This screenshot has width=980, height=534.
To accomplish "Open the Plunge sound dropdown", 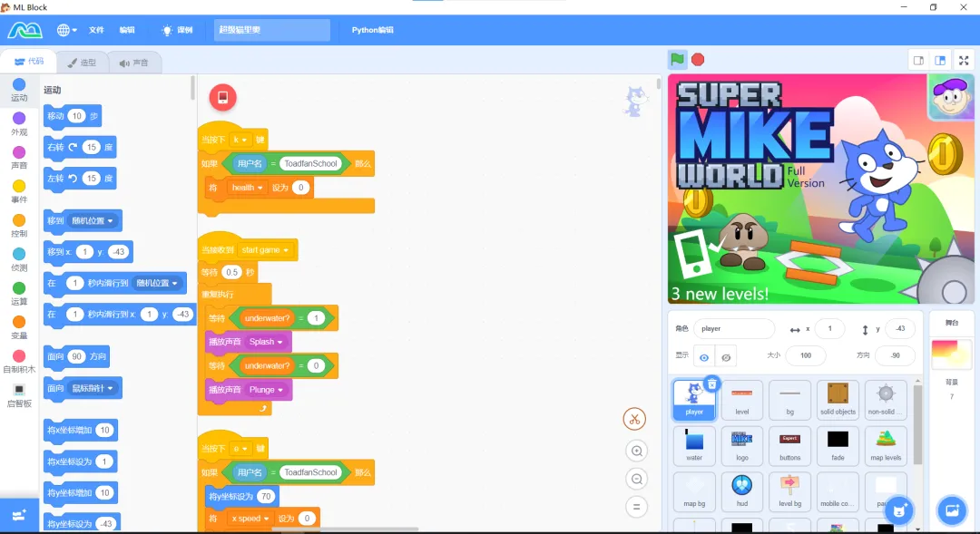I will [x=266, y=390].
